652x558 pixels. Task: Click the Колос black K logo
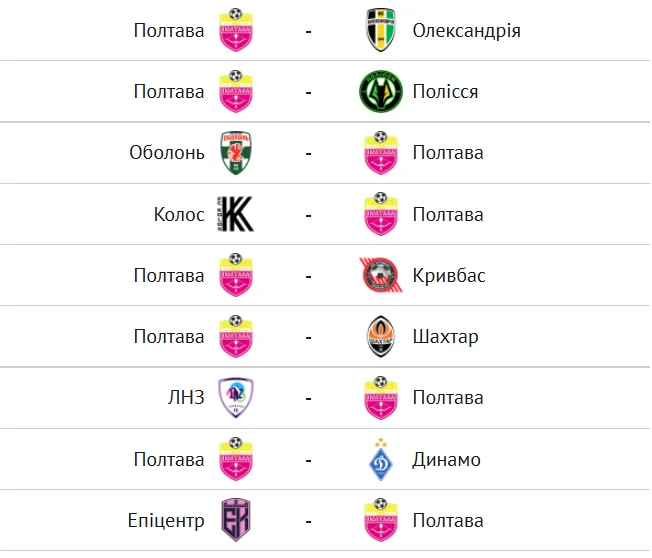237,215
